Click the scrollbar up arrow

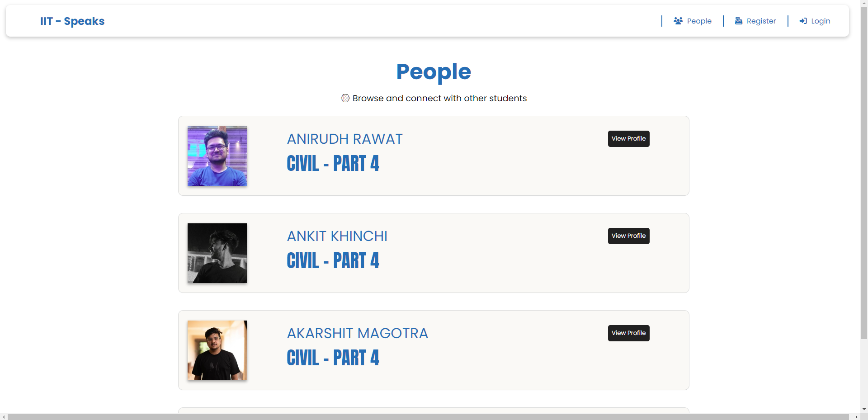pyautogui.click(x=864, y=3)
